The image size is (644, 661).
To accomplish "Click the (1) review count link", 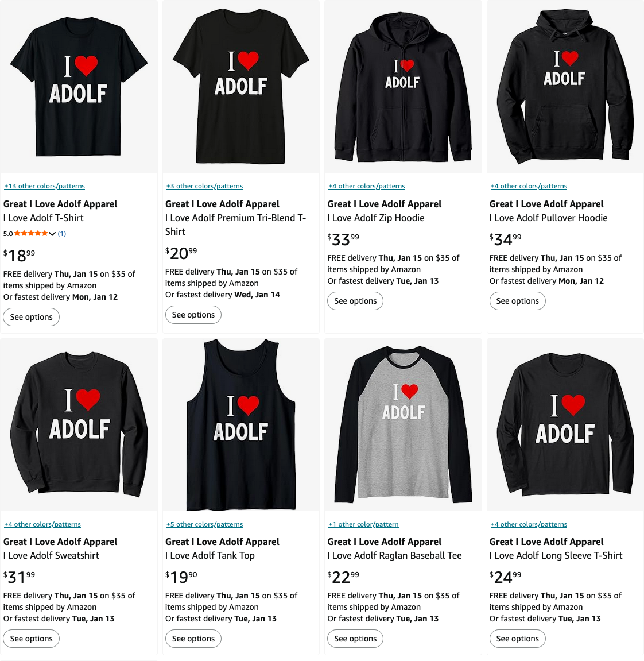I will point(62,234).
